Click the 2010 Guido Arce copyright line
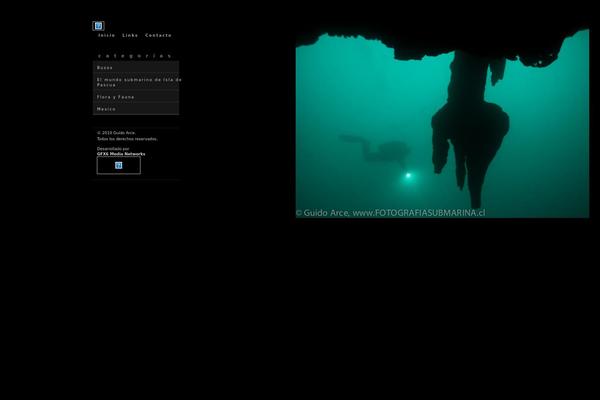 [116, 133]
